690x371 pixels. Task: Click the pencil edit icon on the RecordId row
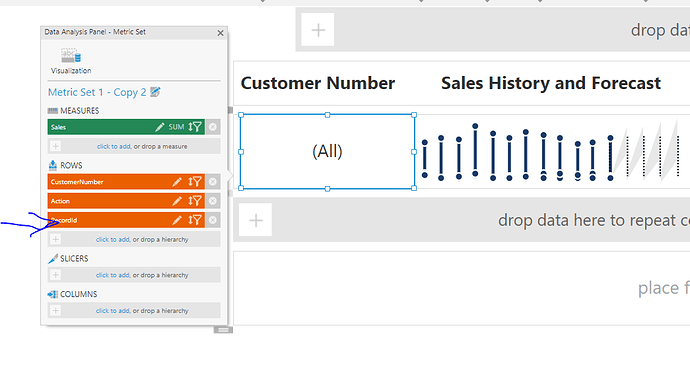[x=177, y=220]
